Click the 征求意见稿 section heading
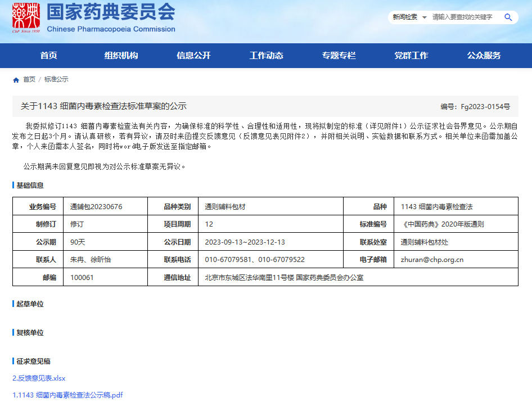The width and height of the screenshot is (532, 402). (33, 362)
